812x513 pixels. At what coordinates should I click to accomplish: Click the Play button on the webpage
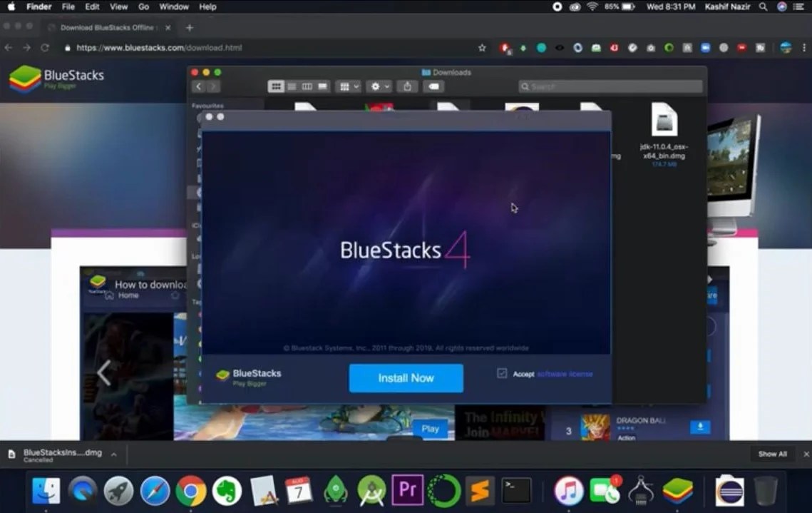430,429
